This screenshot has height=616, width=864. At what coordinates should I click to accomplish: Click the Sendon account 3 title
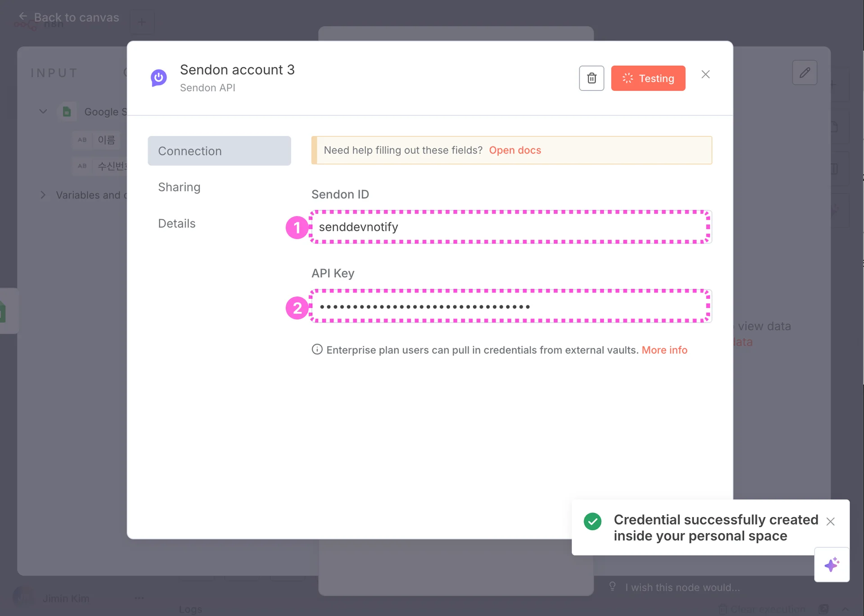tap(237, 70)
